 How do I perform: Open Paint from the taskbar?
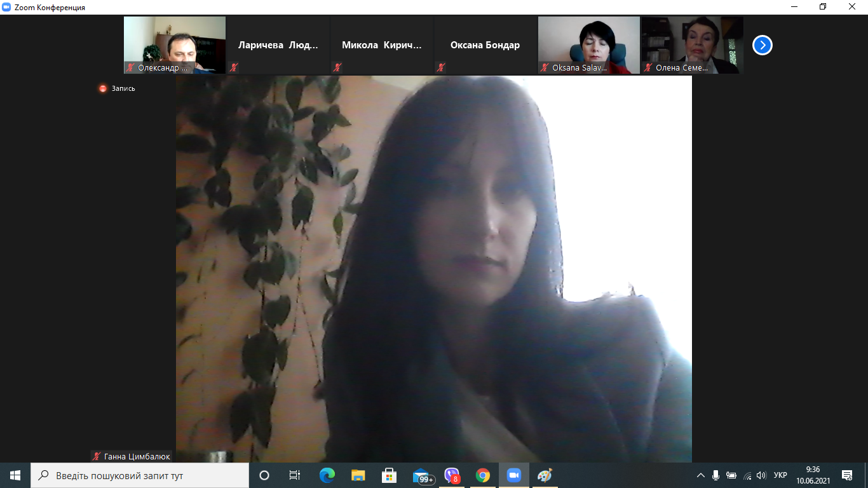[x=545, y=475]
